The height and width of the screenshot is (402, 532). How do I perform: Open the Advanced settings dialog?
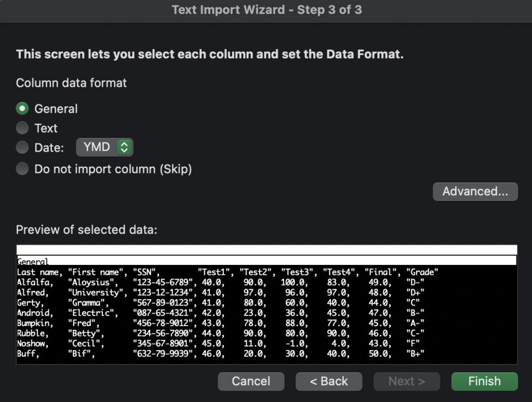click(x=474, y=191)
